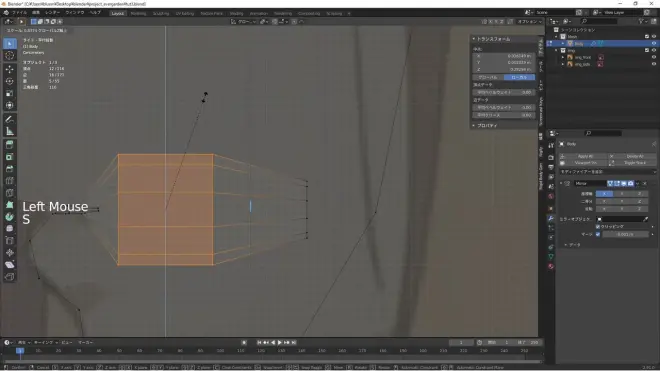
Task: Expand the img_side item in outliner
Action: [x=563, y=64]
